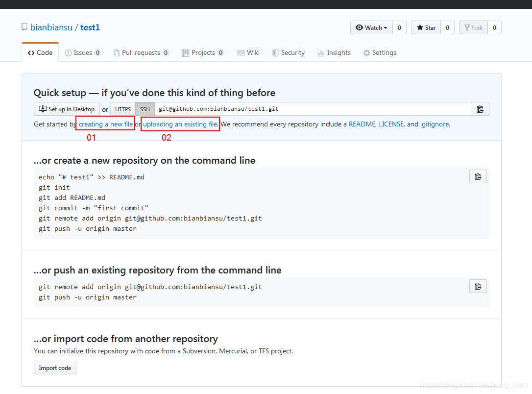Open the bianbiansu user profile link
The image size is (532, 394).
coord(51,27)
